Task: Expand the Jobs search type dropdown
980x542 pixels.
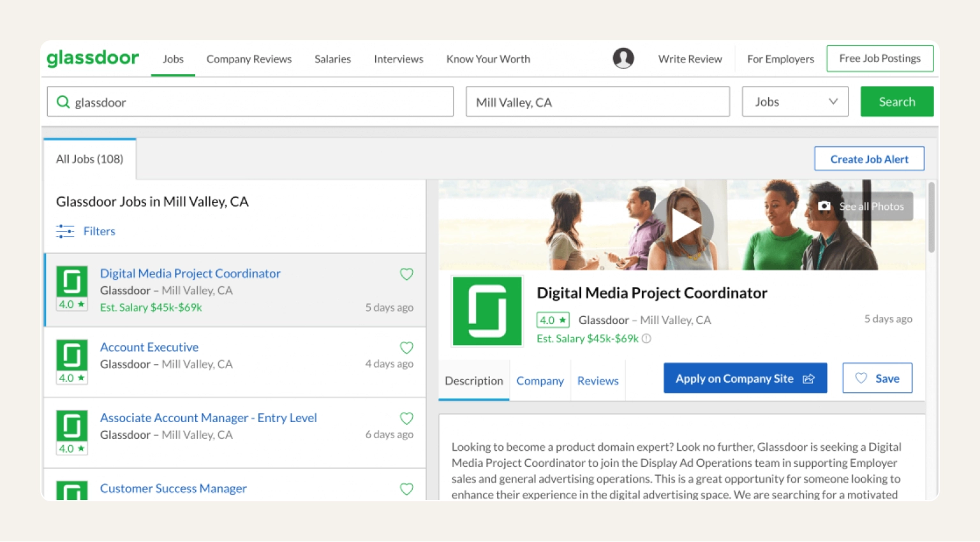Action: pos(795,102)
